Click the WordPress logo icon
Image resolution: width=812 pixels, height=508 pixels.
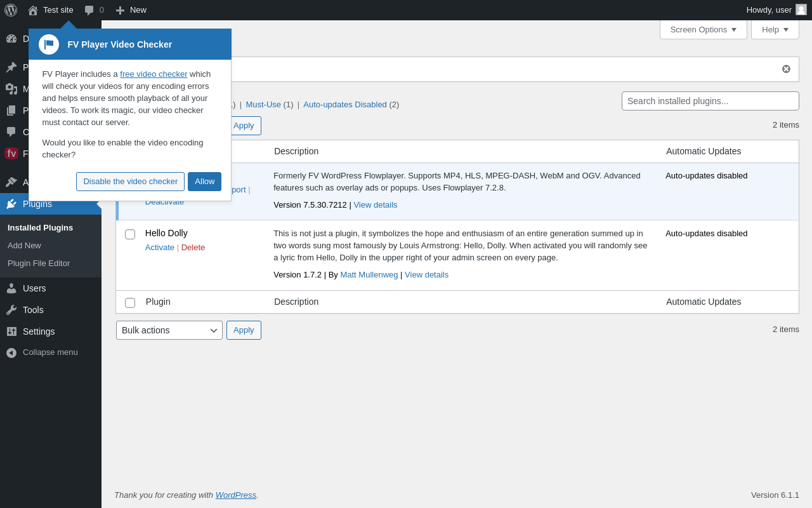tap(11, 10)
